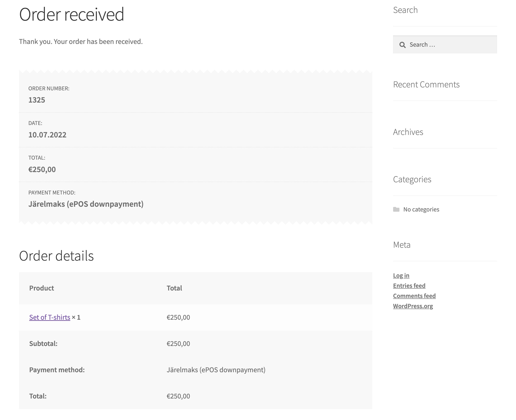Click the Archives widget heading
516x420 pixels.
(408, 132)
